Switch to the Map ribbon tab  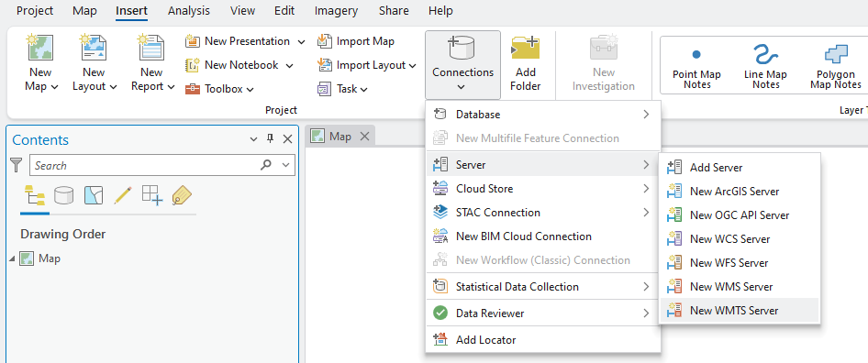[84, 10]
